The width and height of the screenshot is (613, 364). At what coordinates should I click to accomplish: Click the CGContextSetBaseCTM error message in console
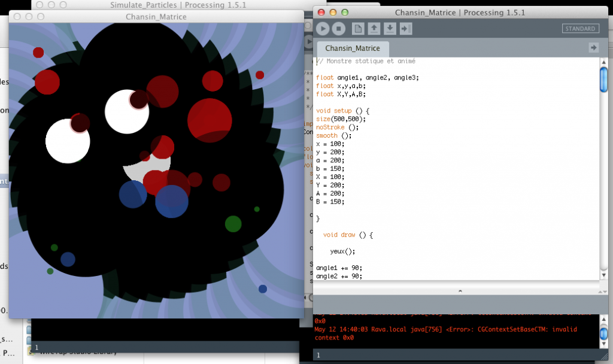click(x=445, y=333)
